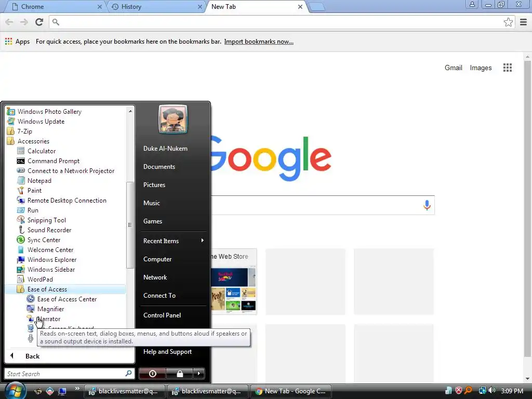The width and height of the screenshot is (532, 399).
Task: Open Computer from Start menu
Action: [x=157, y=259]
